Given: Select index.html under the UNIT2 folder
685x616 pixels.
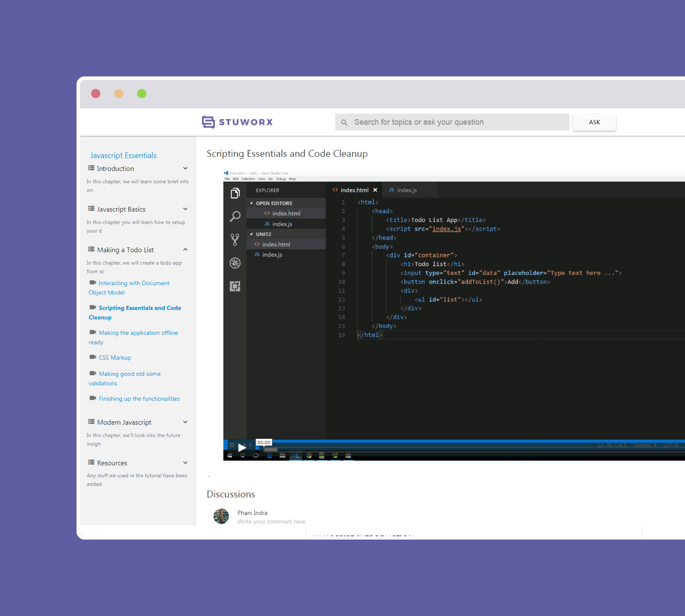Looking at the screenshot, I should click(286, 244).
